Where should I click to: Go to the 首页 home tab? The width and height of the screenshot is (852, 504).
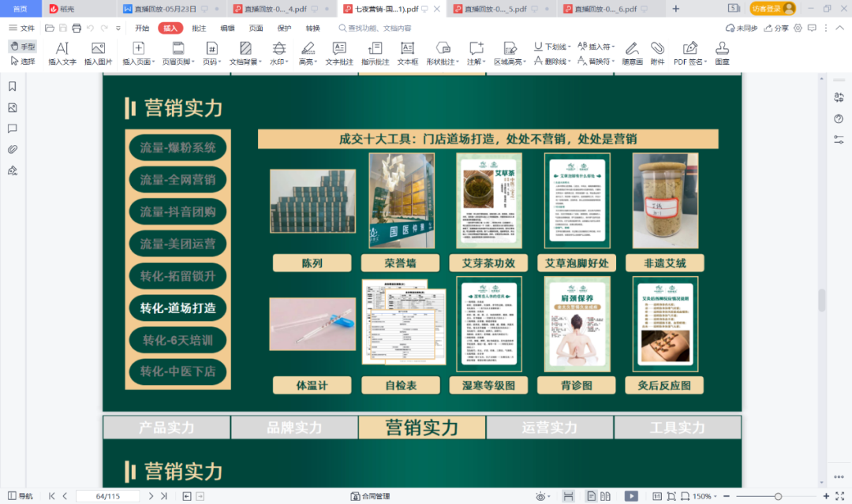point(20,9)
